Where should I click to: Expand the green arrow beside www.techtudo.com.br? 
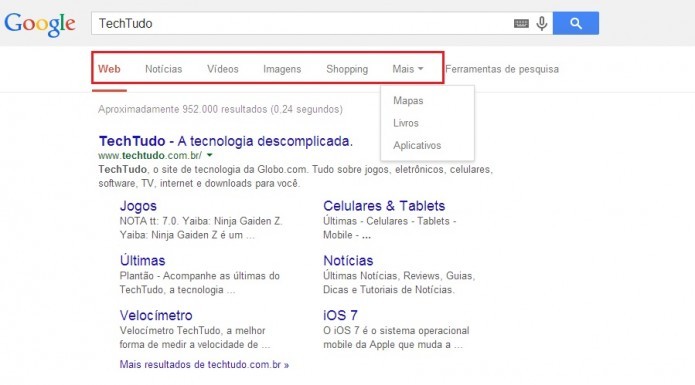[x=210, y=155]
